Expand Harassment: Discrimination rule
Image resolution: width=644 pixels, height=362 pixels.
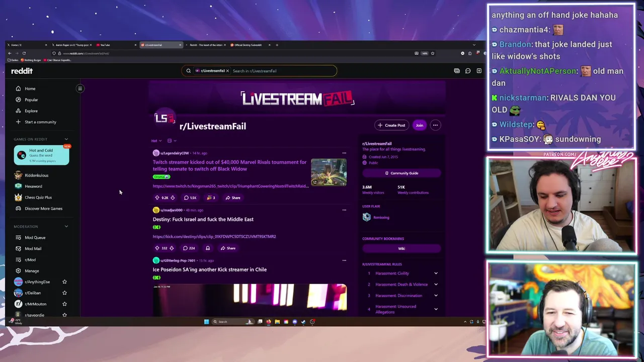click(x=436, y=296)
